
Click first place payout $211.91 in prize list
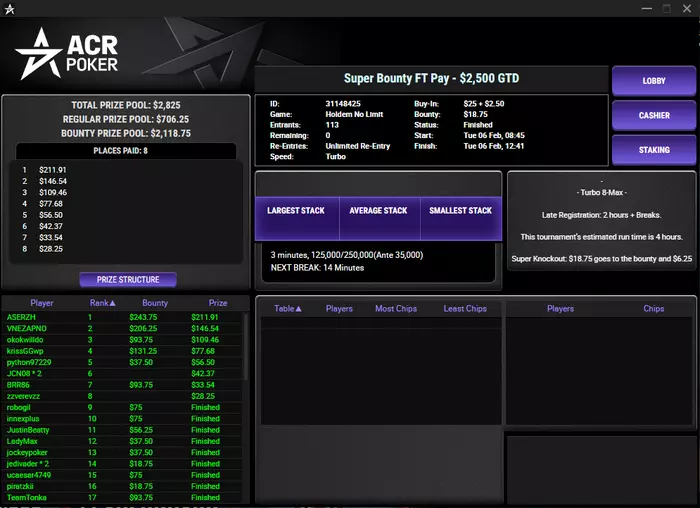click(x=52, y=170)
